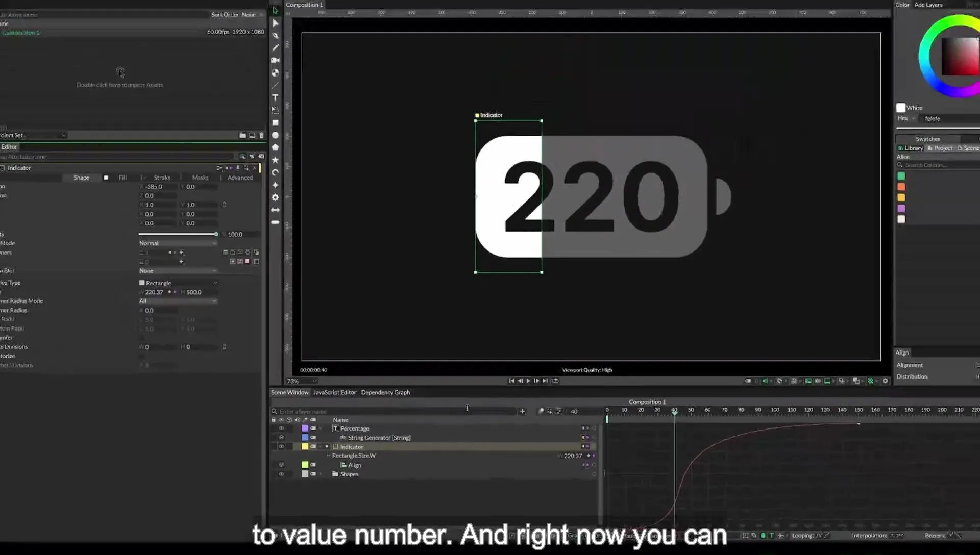Image resolution: width=980 pixels, height=555 pixels.
Task: Toggle visibility of Shapes layer
Action: tap(281, 474)
